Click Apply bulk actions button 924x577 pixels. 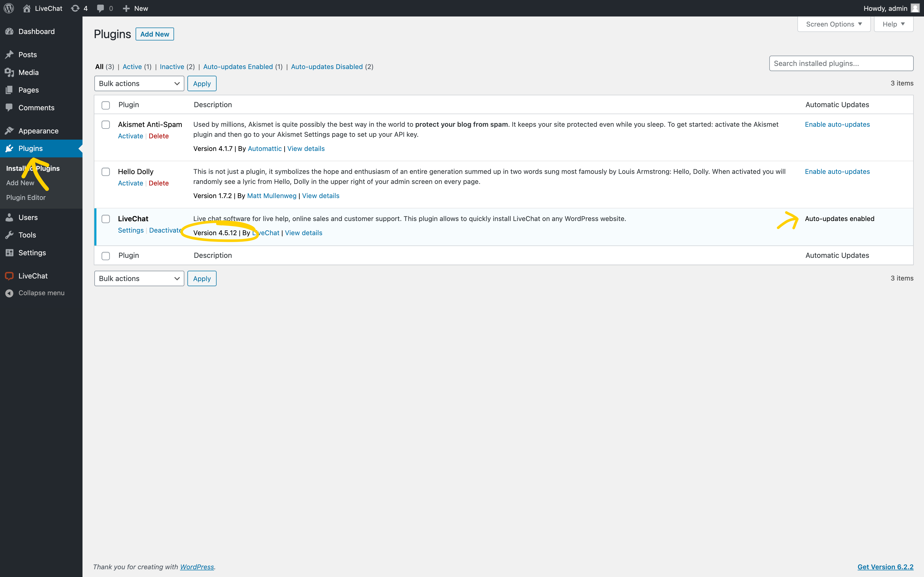coord(202,83)
